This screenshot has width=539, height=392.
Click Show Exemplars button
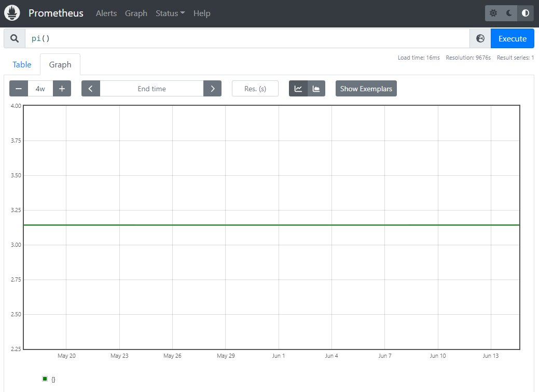pos(366,89)
